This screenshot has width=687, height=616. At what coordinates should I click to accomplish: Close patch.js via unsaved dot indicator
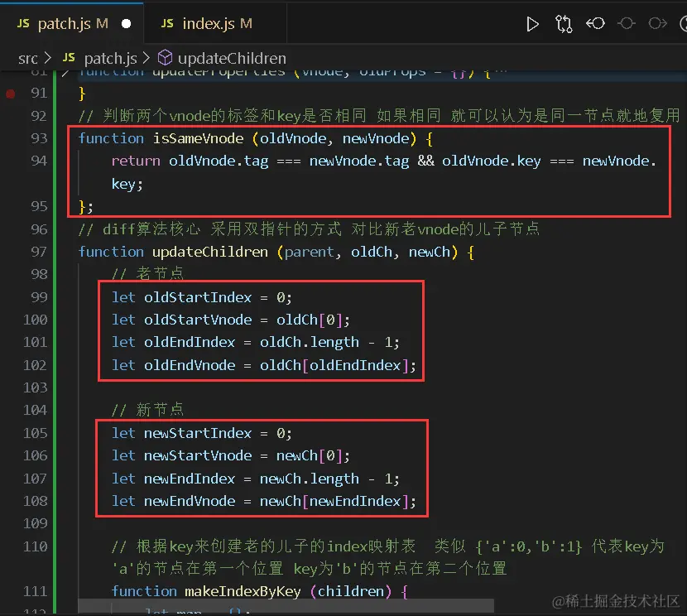tap(126, 24)
